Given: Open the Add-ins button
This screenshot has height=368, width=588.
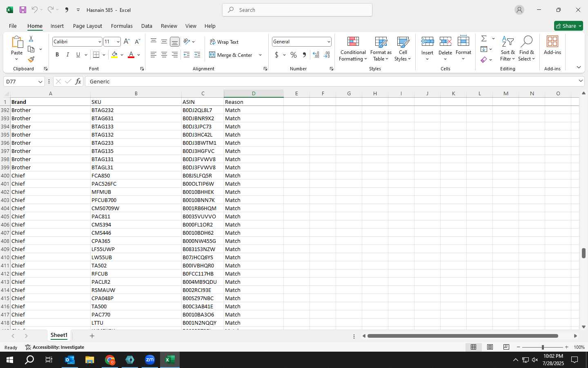Looking at the screenshot, I should pyautogui.click(x=552, y=45).
